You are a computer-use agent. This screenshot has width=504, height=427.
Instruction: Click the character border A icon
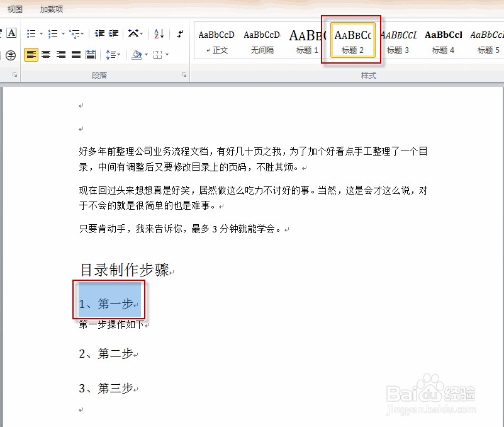(x=11, y=33)
